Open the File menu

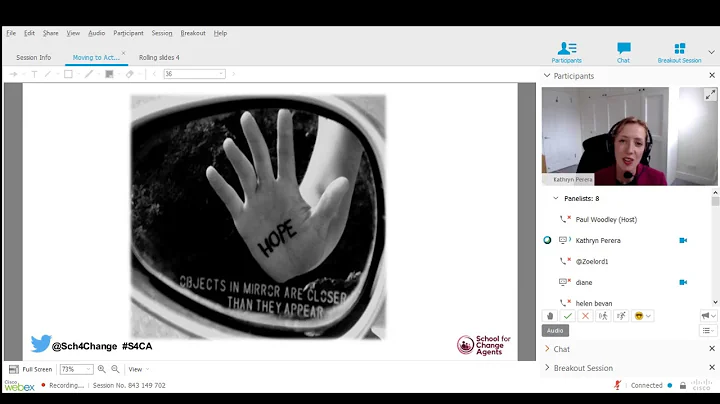11,33
